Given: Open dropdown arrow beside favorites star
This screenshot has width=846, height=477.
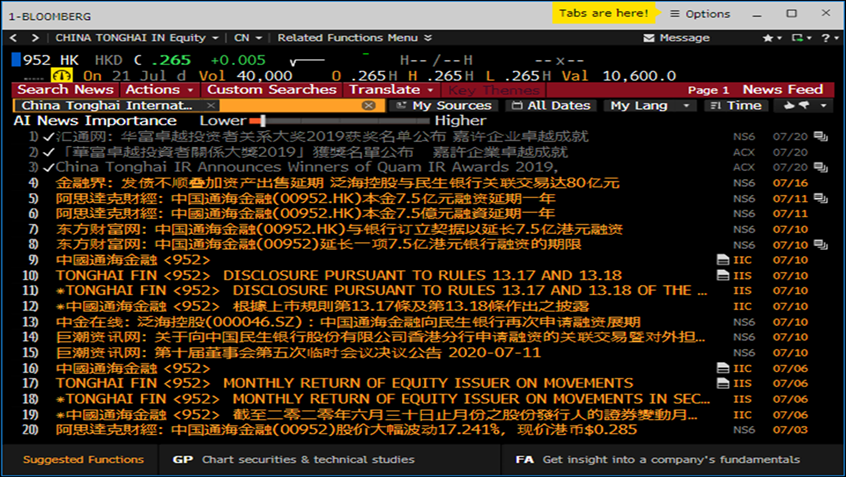Looking at the screenshot, I should [x=779, y=38].
